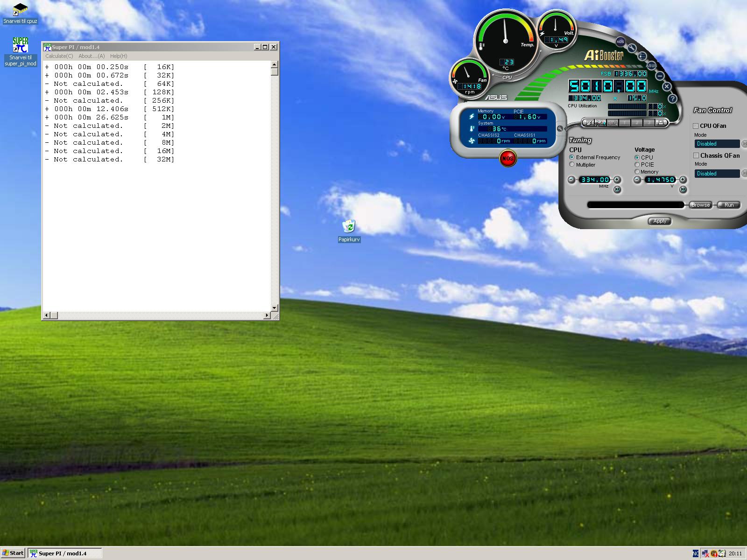Click Super PI taskbar button
This screenshot has width=747, height=560.
click(64, 553)
